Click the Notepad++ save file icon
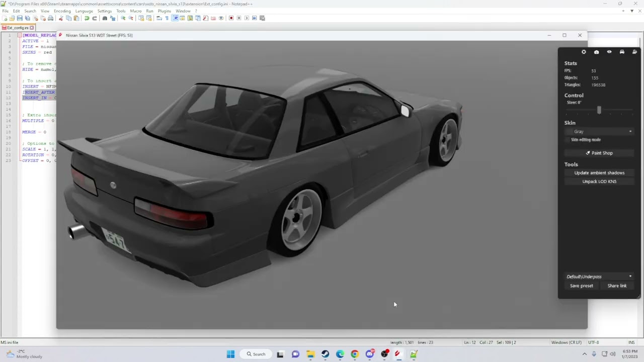Viewport: 644px width, 362px height. coord(20,18)
